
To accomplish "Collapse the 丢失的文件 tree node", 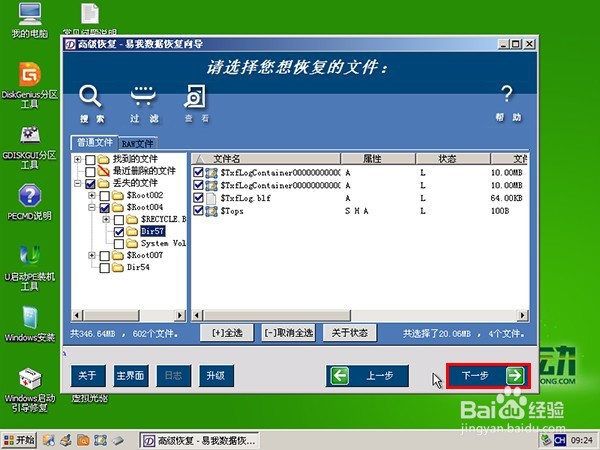I will 78,183.
